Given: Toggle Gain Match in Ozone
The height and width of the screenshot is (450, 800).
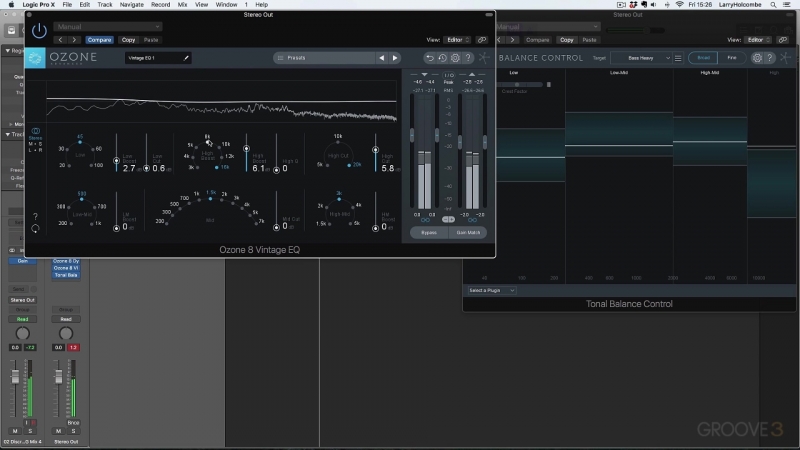Looking at the screenshot, I should click(468, 233).
